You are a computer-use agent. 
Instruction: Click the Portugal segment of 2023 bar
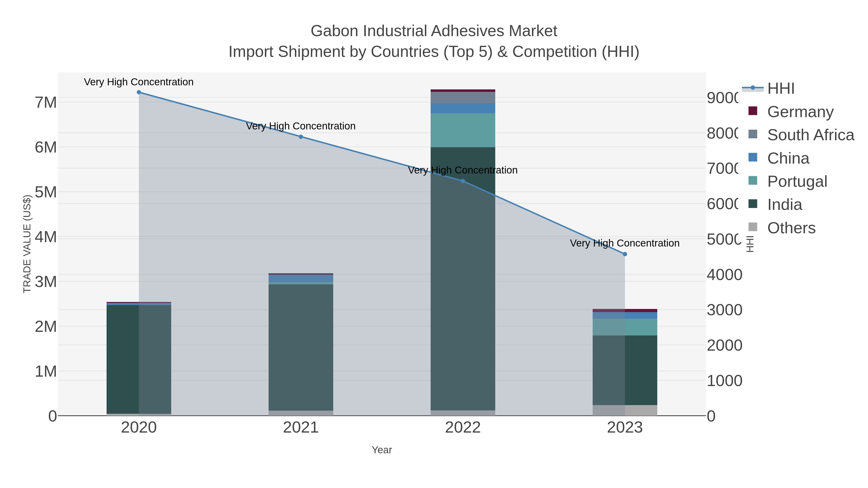tap(625, 327)
